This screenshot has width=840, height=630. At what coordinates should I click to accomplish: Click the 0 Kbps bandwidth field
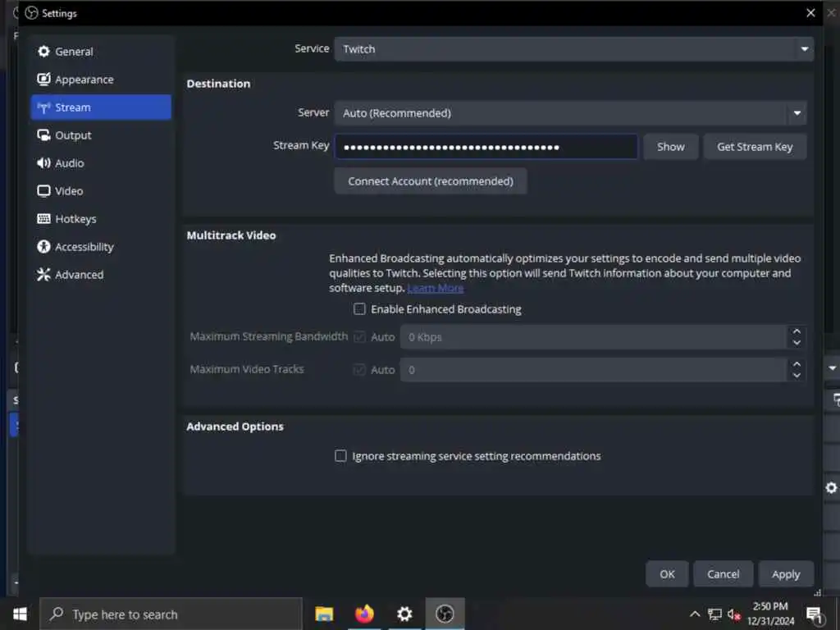593,337
